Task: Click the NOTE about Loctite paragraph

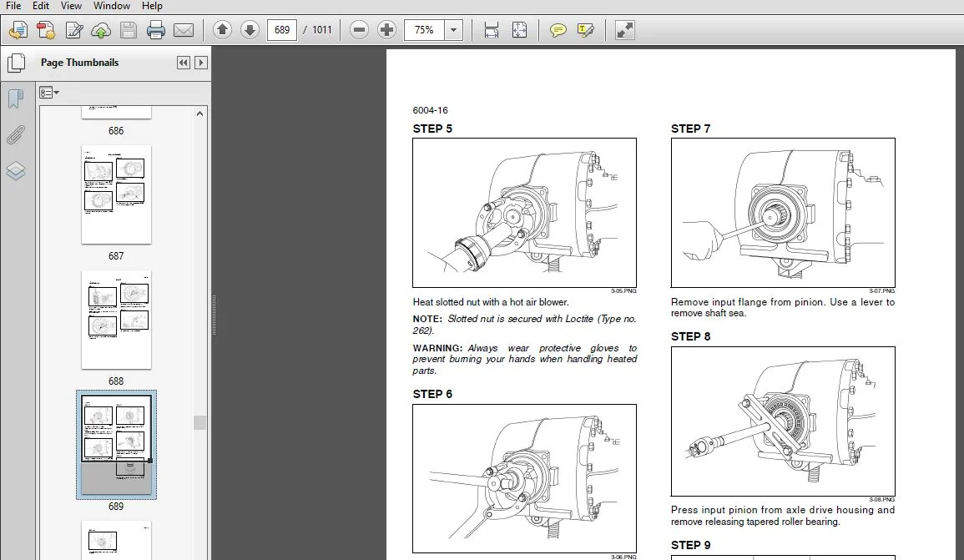Action: pos(524,325)
